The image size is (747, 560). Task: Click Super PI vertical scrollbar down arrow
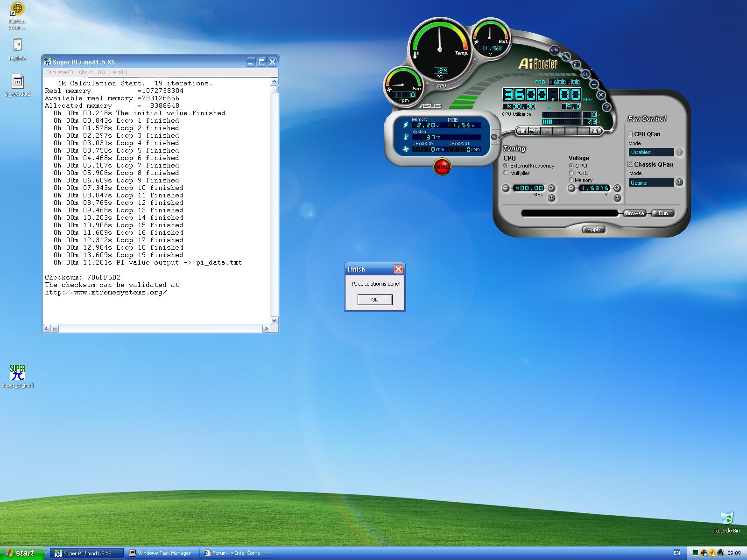(274, 321)
